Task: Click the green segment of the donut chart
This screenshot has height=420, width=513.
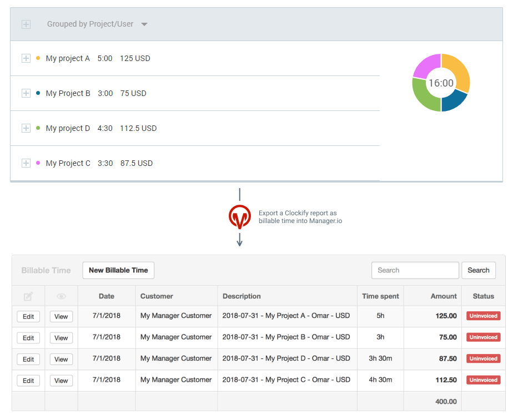Action: point(424,97)
